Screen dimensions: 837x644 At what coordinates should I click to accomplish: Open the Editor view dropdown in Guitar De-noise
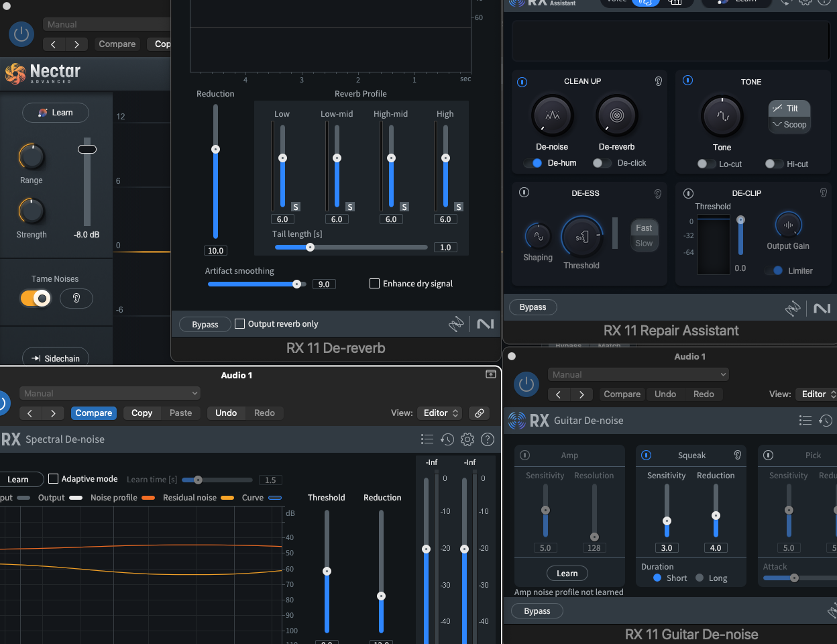pyautogui.click(x=817, y=394)
